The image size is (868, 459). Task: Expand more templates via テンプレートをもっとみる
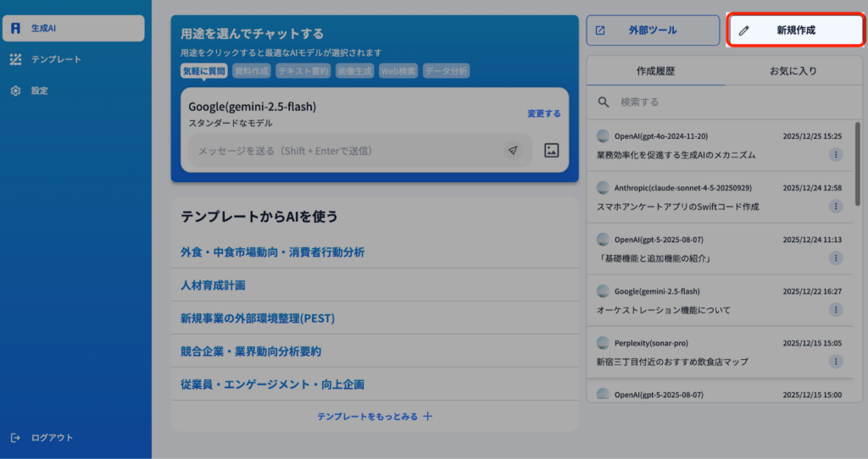click(x=375, y=417)
